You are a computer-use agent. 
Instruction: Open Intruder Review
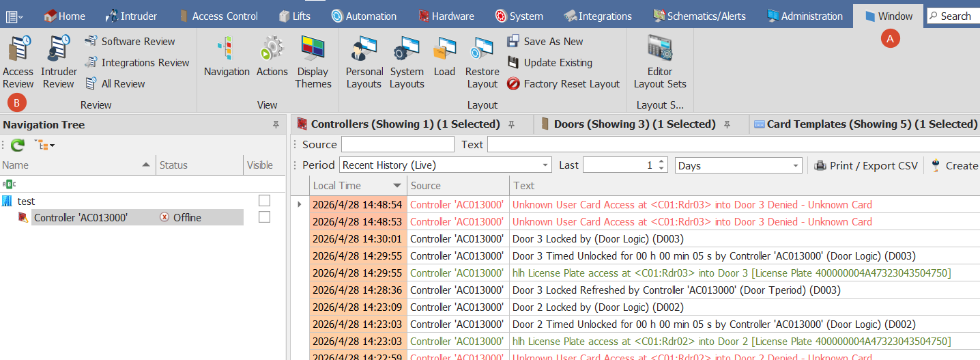59,63
